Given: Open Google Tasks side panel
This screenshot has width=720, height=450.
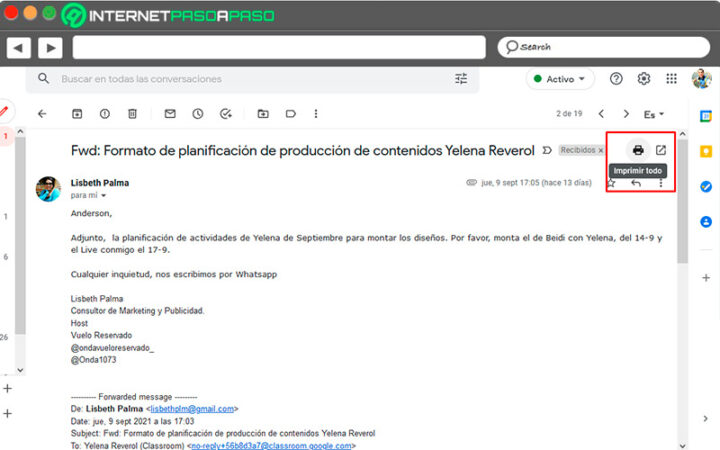Looking at the screenshot, I should pyautogui.click(x=706, y=186).
